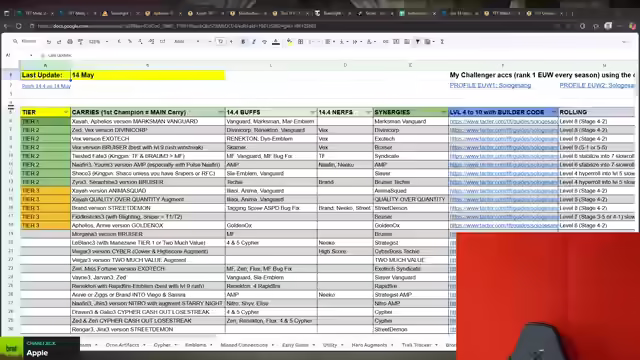
Task: Increase decimal places
Action: click(151, 42)
